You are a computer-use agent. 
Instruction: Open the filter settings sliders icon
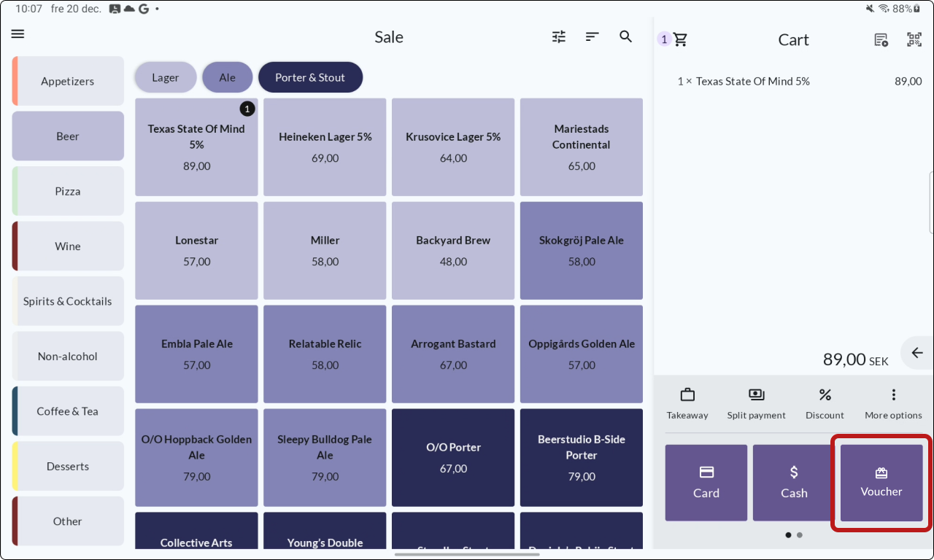[559, 36]
